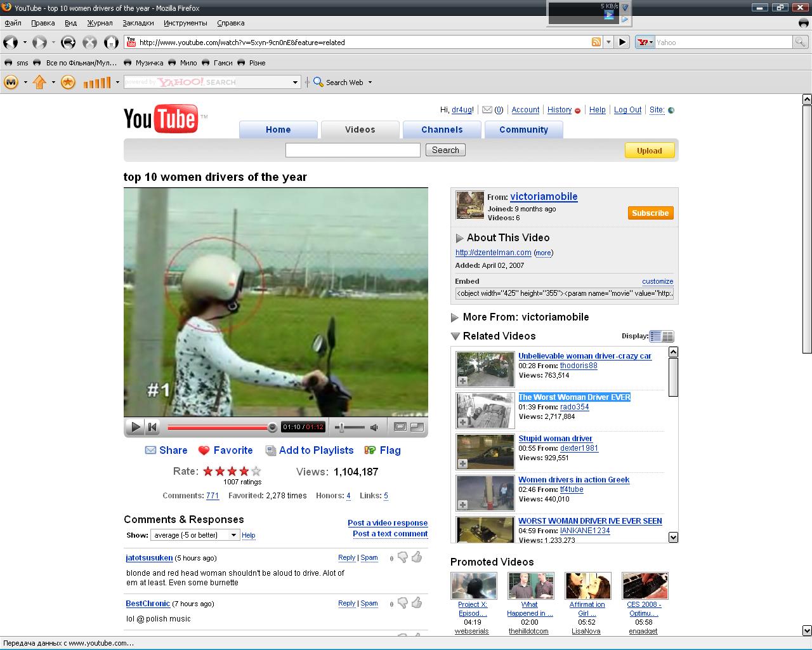Select the embed code field

pos(565,293)
